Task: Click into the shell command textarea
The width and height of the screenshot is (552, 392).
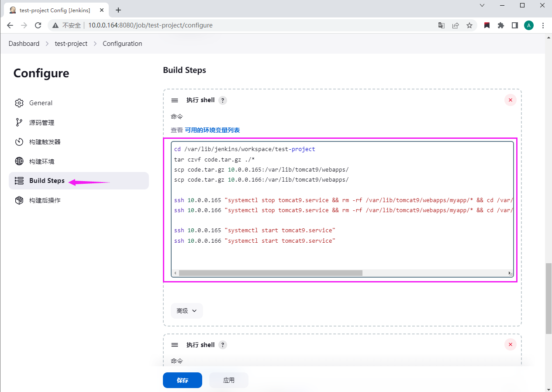Action: point(342,209)
